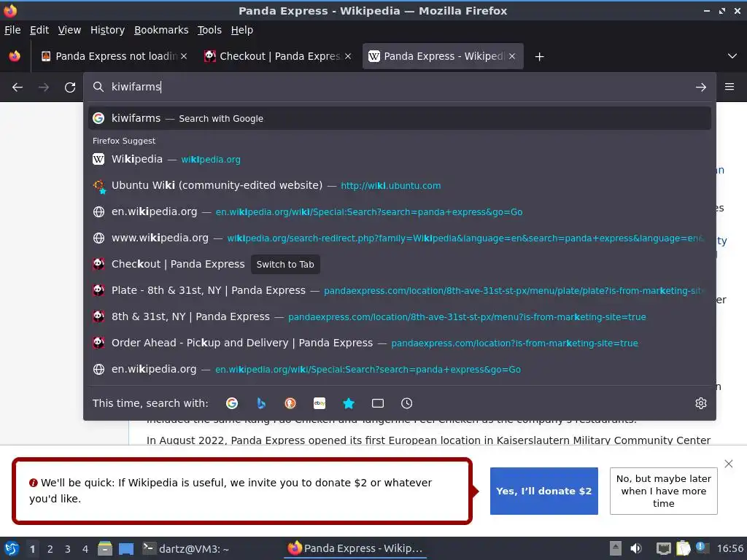Click the show desktop taskbar icon
The width and height of the screenshot is (747, 560).
coord(126,548)
